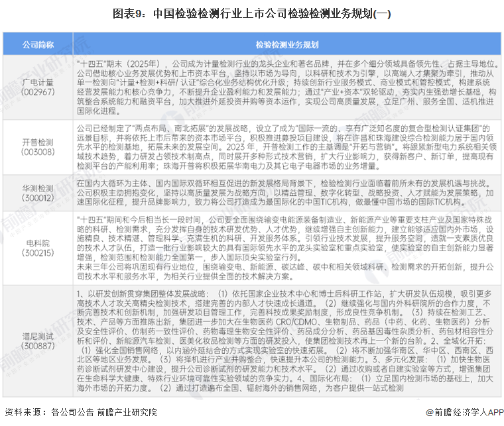Click the @前瞻经济学人APP credit text
Screen dimensions: 504x426
tap(465, 412)
